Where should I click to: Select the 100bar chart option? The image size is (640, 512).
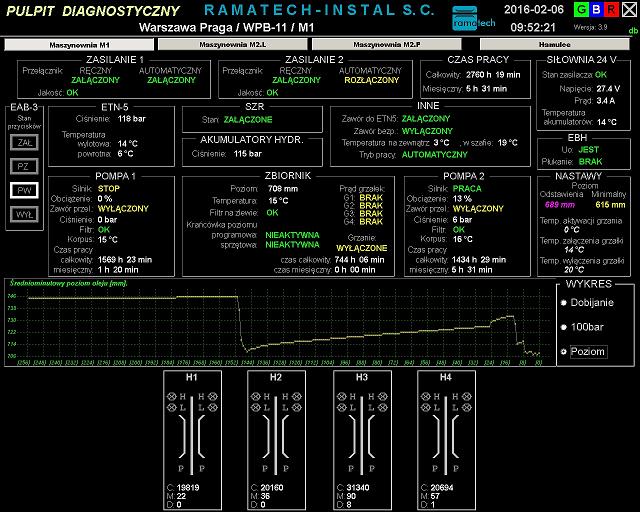click(582, 327)
